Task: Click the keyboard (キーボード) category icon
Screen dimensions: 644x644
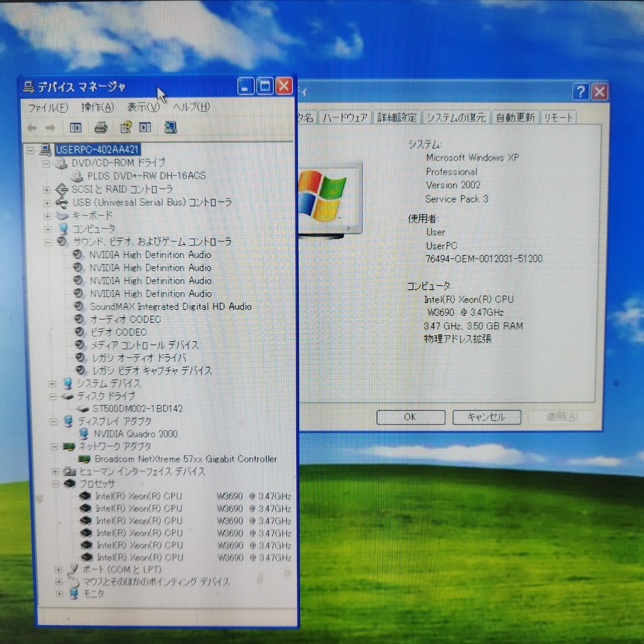Action: coord(63,216)
